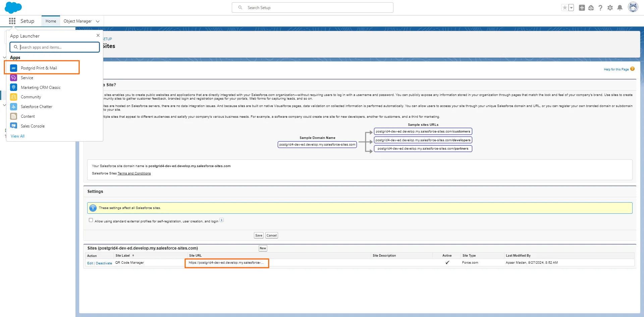Launch the Sales Console app
644x317 pixels.
(33, 126)
